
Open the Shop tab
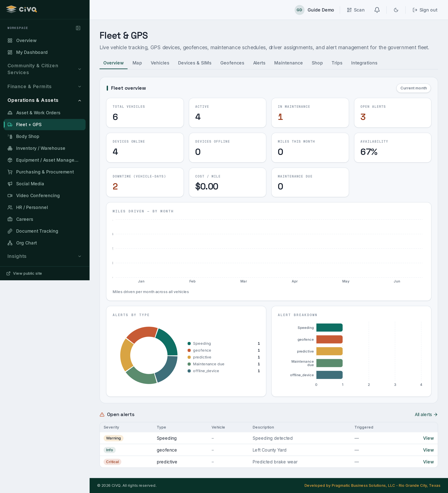pos(317,63)
